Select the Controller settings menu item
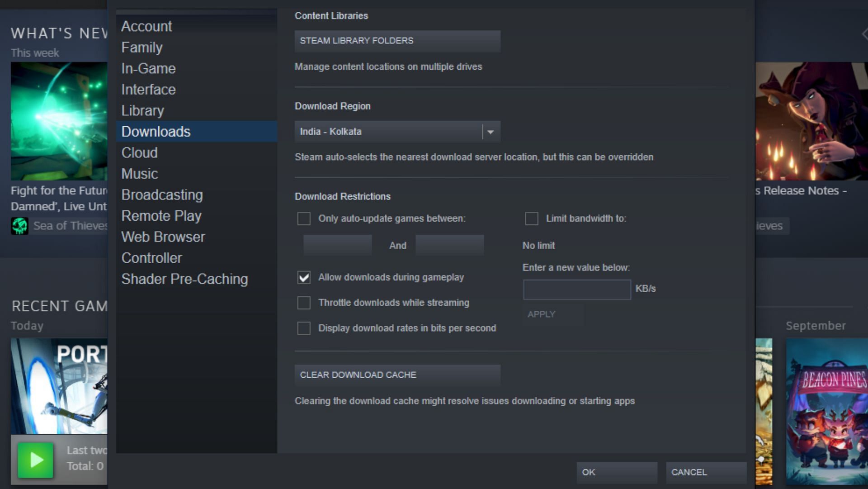The image size is (868, 489). 151,258
